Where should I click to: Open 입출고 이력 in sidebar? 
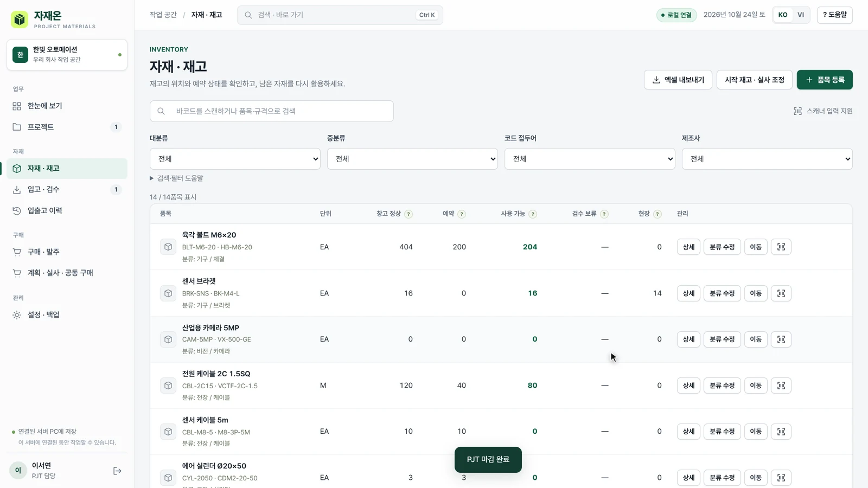(x=67, y=210)
